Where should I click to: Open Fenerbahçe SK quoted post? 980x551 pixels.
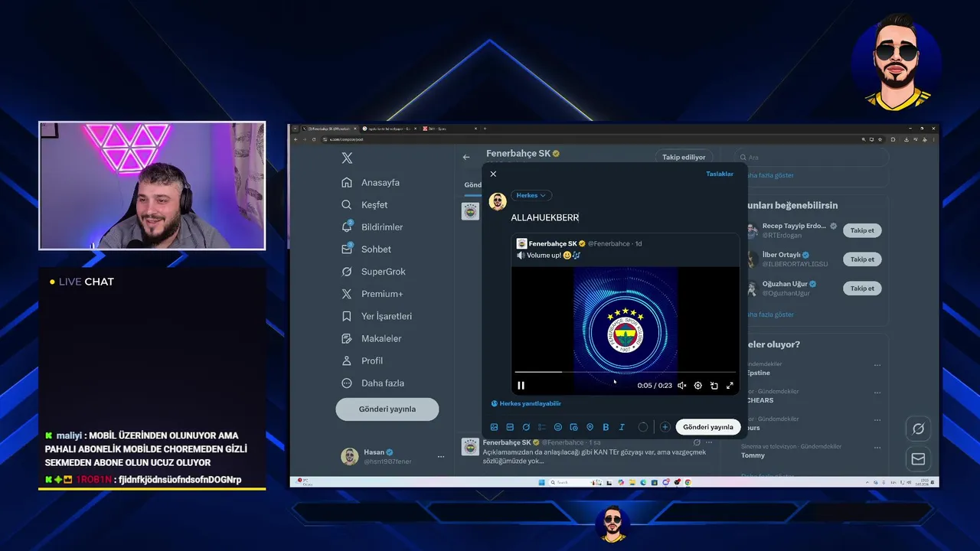pyautogui.click(x=625, y=314)
